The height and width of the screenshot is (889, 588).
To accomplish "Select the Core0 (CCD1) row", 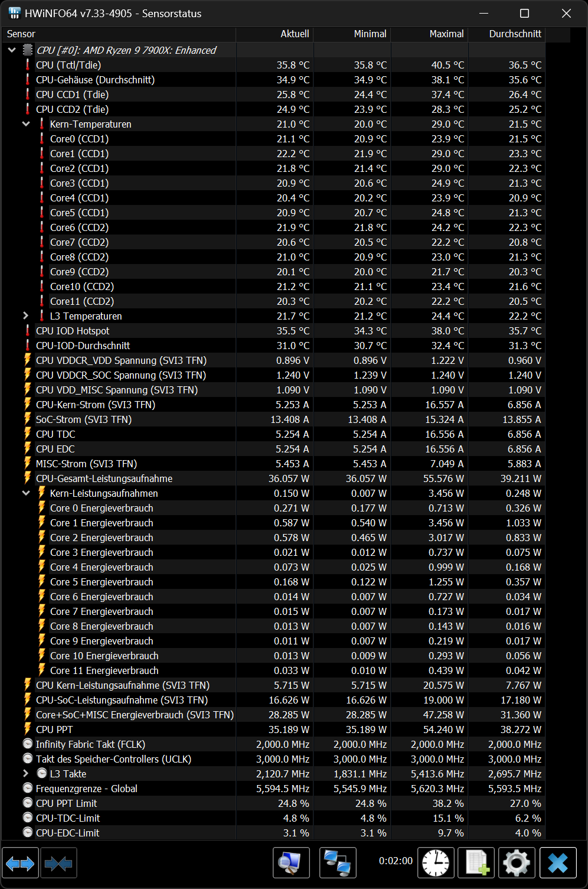I will (273, 139).
